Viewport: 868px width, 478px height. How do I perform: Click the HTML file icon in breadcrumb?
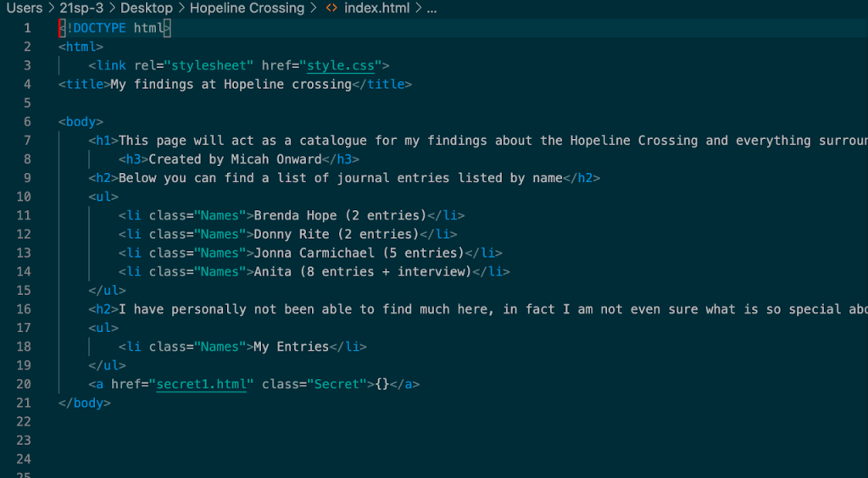coord(332,8)
